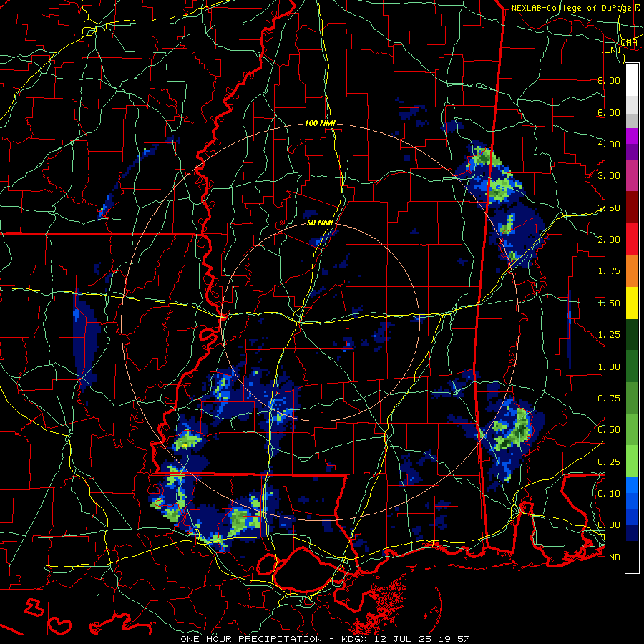Click the 2.00 legend value
The width and height of the screenshot is (644, 644).
[x=609, y=240]
